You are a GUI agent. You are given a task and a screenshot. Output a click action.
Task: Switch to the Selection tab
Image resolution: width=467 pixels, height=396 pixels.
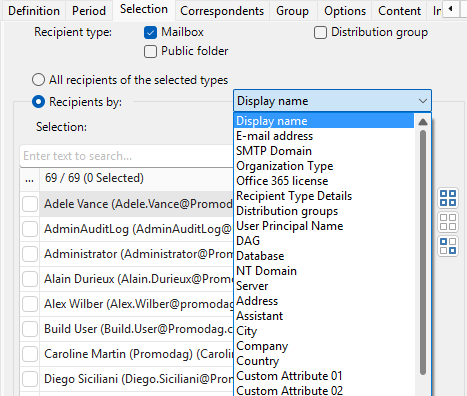click(144, 9)
